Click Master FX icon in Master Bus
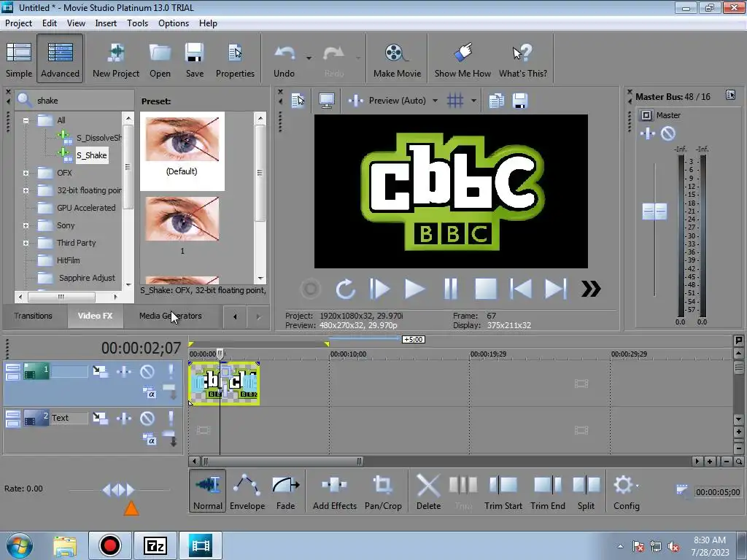Image resolution: width=747 pixels, height=560 pixels. [x=648, y=134]
